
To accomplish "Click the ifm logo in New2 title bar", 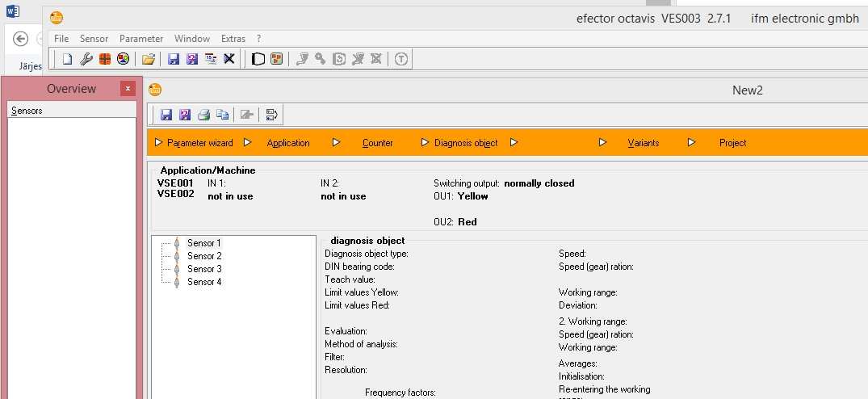I will tap(155, 90).
